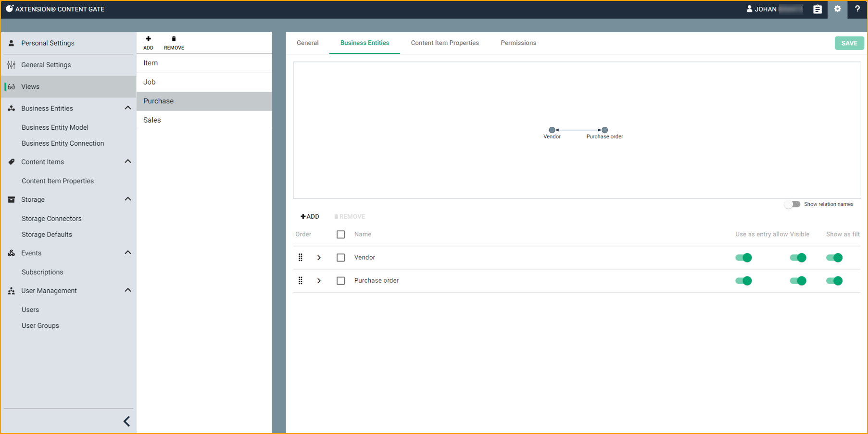The image size is (868, 434).
Task: Click the Events webhook icon
Action: coord(11,253)
